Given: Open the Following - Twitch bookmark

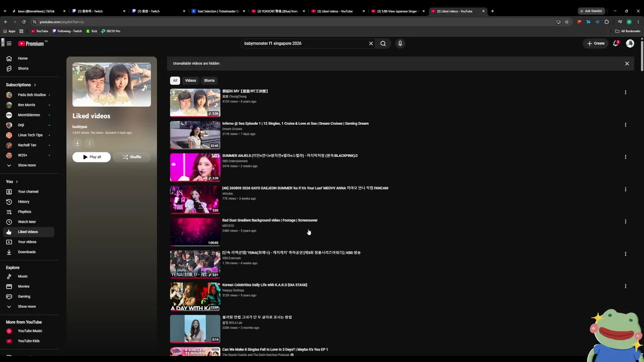Looking at the screenshot, I should 67,31.
